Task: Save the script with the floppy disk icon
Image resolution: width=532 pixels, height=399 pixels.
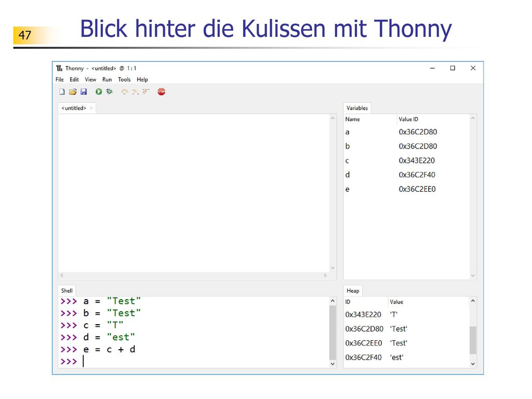Action: (x=84, y=91)
